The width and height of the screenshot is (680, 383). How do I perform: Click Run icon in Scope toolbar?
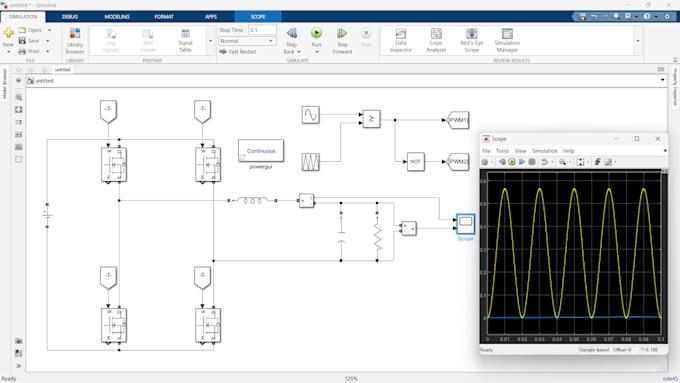coord(512,162)
